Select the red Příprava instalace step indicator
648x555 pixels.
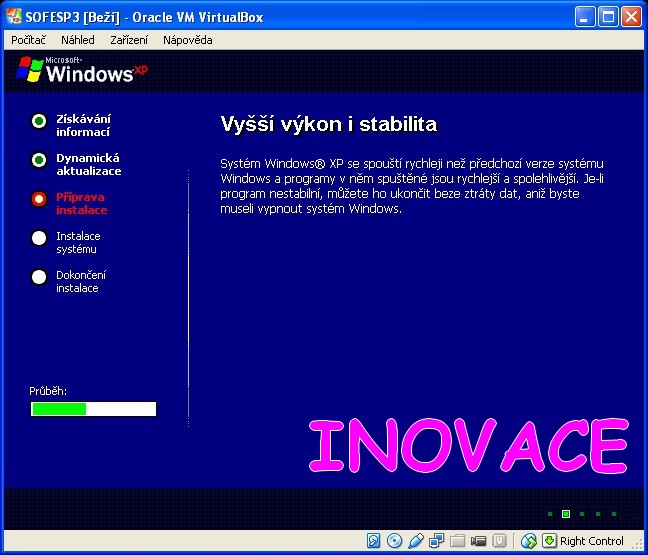click(x=39, y=199)
